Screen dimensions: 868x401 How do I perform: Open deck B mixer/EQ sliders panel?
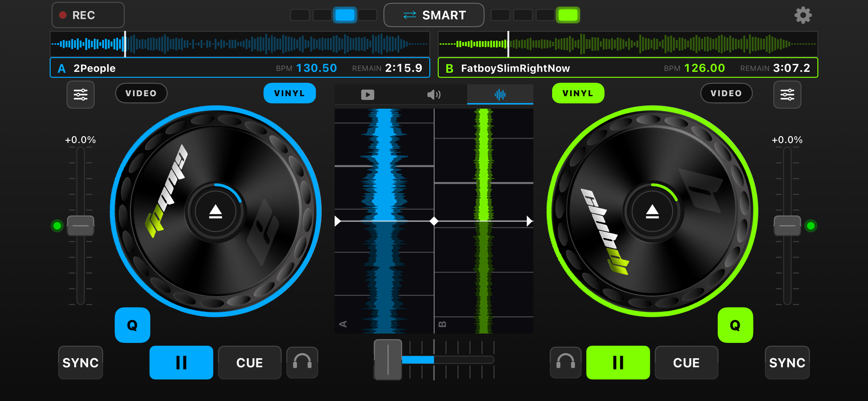pos(787,95)
